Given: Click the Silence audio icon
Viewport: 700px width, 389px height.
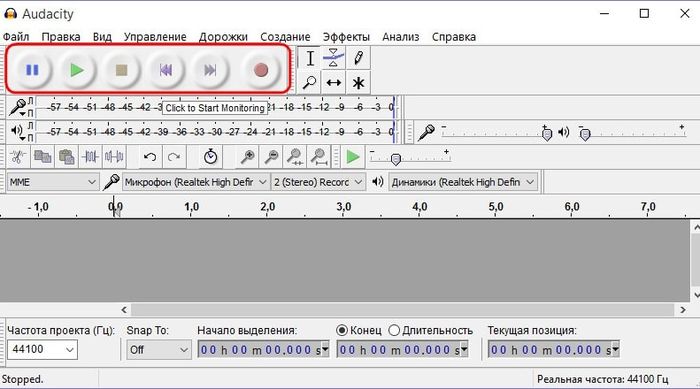Looking at the screenshot, I should pos(114,157).
